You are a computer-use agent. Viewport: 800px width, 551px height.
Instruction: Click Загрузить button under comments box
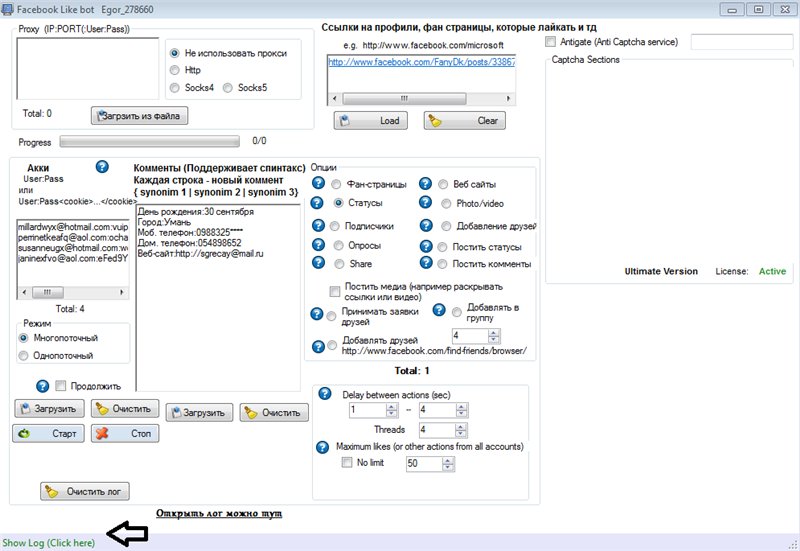click(x=199, y=412)
